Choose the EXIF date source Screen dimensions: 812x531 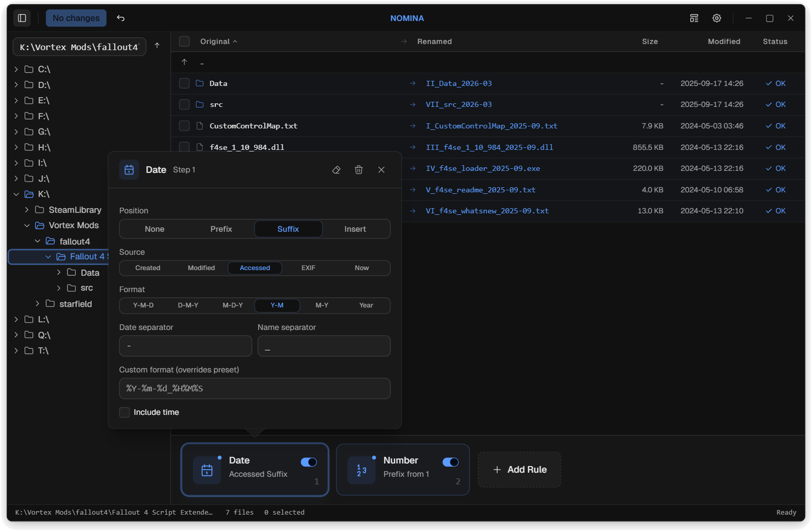(x=308, y=268)
